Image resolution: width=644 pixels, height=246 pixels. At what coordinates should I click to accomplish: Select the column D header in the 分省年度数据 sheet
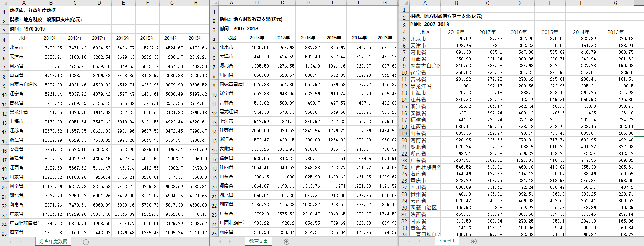[x=99, y=3]
